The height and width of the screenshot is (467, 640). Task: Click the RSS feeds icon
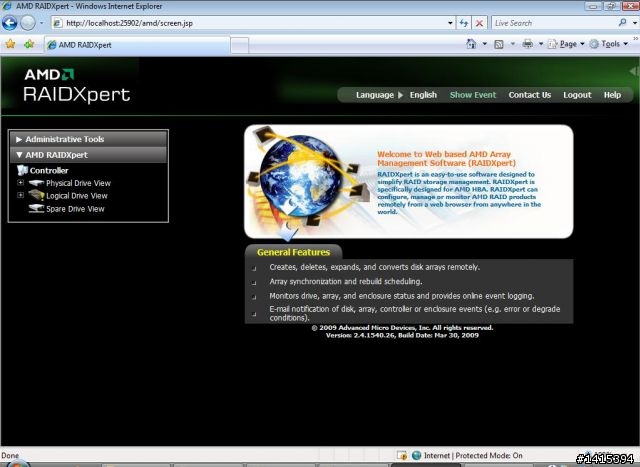click(x=499, y=44)
